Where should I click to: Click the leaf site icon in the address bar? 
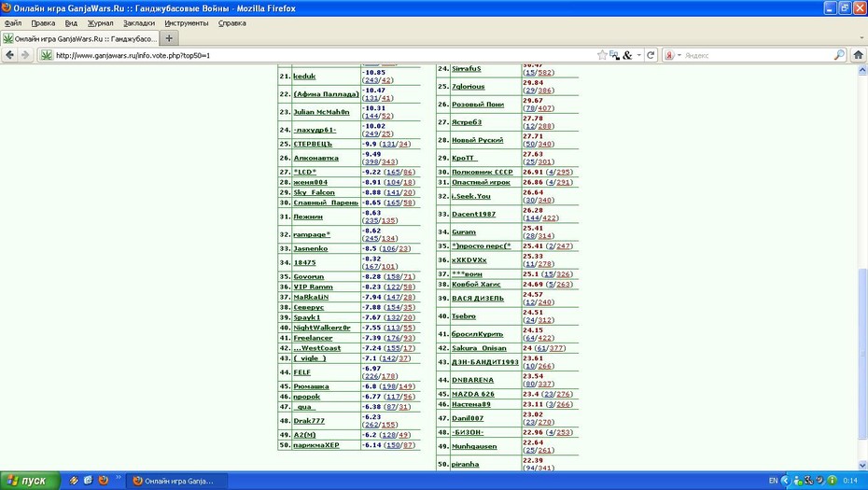(x=47, y=55)
